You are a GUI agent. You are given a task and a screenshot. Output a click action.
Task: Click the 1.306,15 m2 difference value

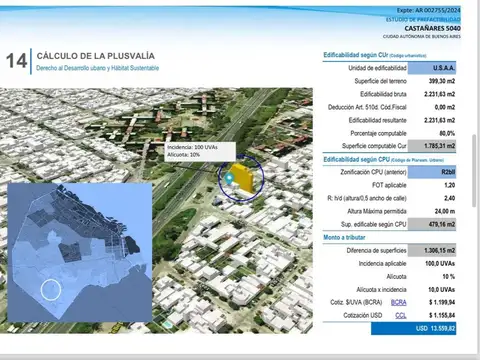[x=432, y=250]
